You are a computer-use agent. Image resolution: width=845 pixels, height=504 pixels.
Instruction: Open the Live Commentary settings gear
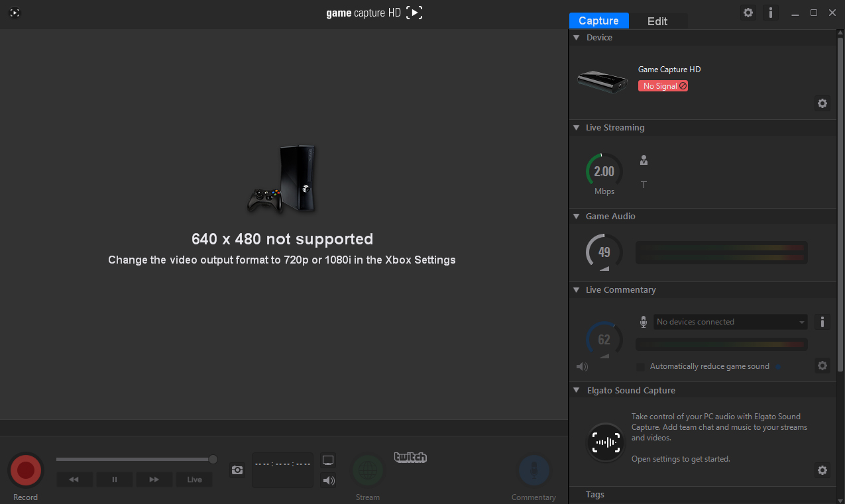pos(822,366)
